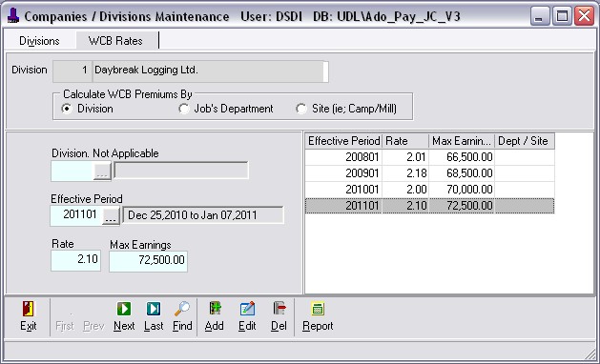This screenshot has width=600, height=364.
Task: Close the Companies / Divisions Maintenance window
Action: click(x=585, y=16)
